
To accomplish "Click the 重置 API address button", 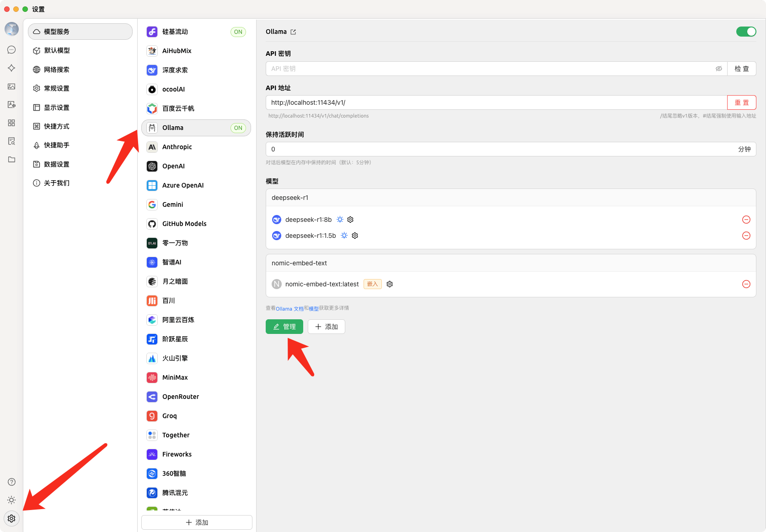I will point(742,102).
